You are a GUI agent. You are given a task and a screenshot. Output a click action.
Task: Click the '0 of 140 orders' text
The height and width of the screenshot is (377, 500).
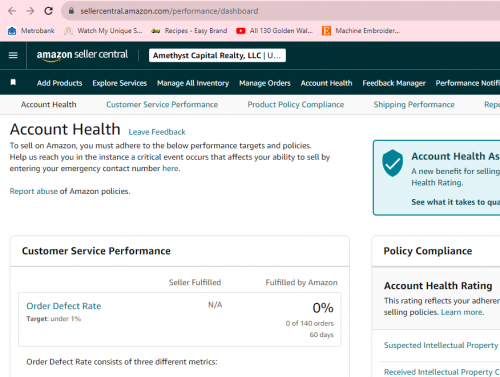click(309, 323)
